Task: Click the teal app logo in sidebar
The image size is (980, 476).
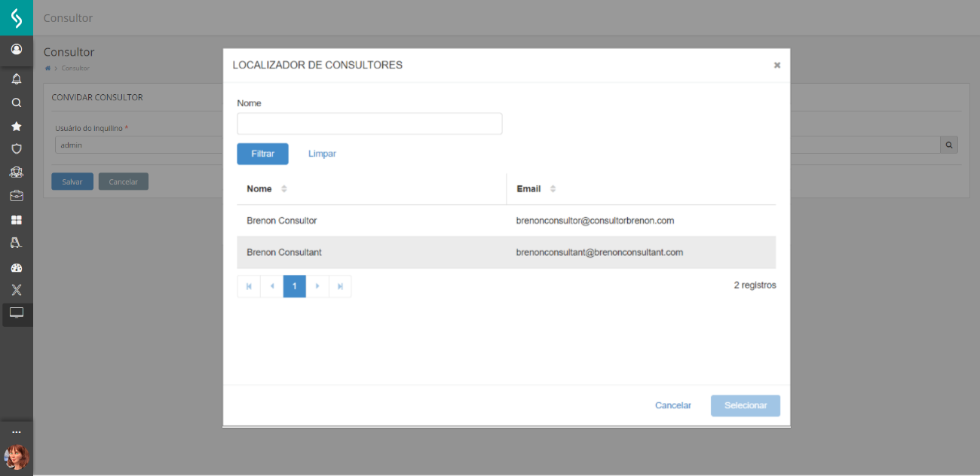Action: click(x=17, y=17)
